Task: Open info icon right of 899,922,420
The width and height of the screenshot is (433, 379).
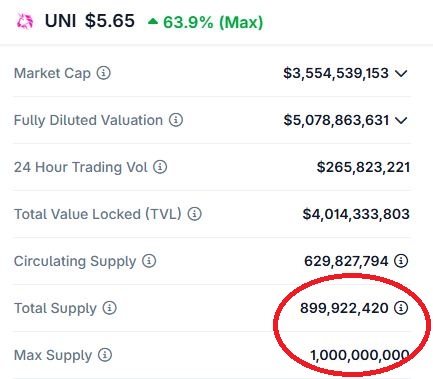Action: pyautogui.click(x=401, y=308)
